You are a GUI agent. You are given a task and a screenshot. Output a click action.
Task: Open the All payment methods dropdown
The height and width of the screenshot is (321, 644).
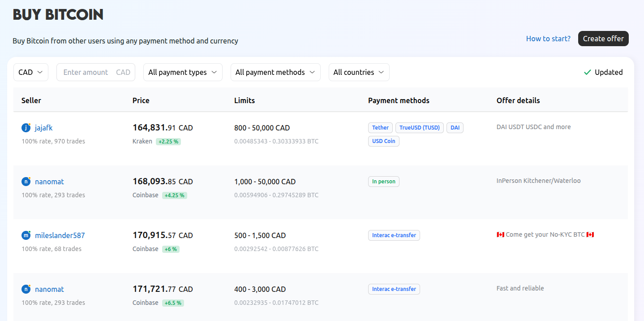pos(275,72)
